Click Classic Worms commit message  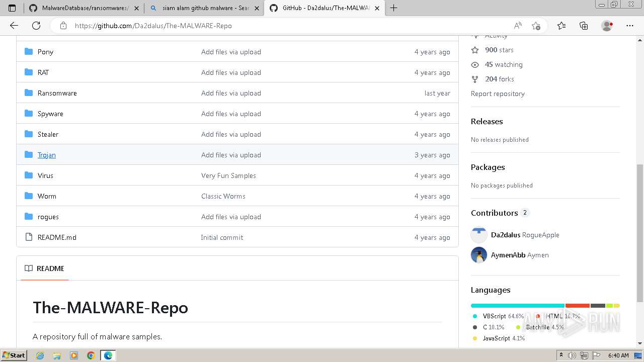[x=223, y=196]
